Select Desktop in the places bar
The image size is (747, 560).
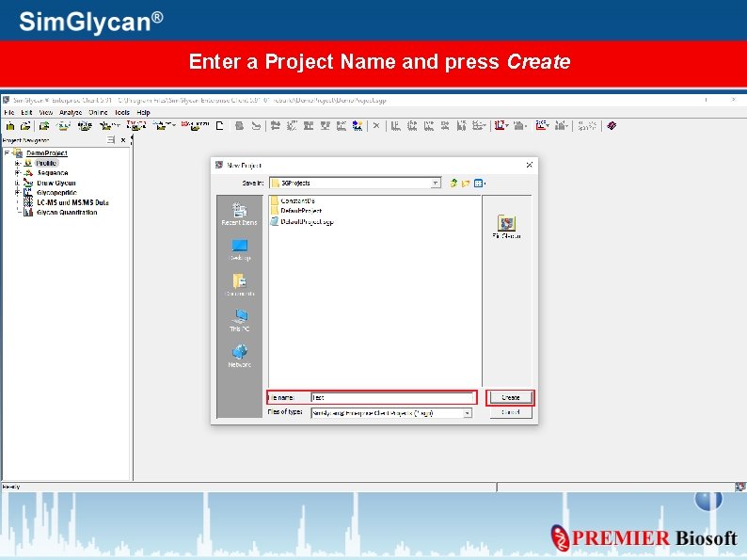click(x=239, y=249)
